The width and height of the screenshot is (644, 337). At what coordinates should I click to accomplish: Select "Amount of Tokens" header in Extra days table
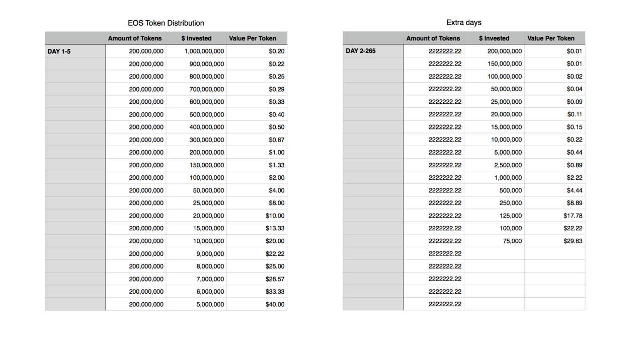(x=433, y=38)
